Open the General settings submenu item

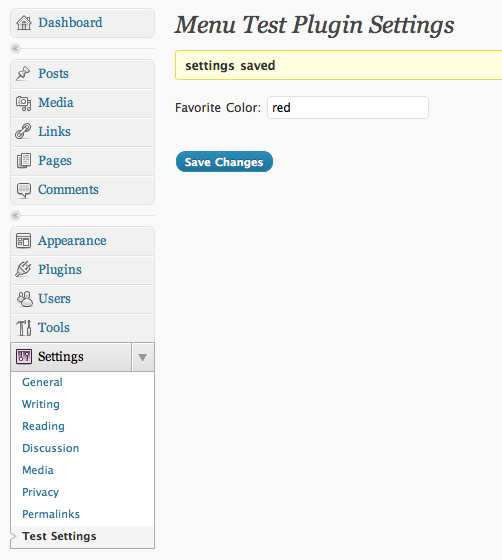(42, 382)
